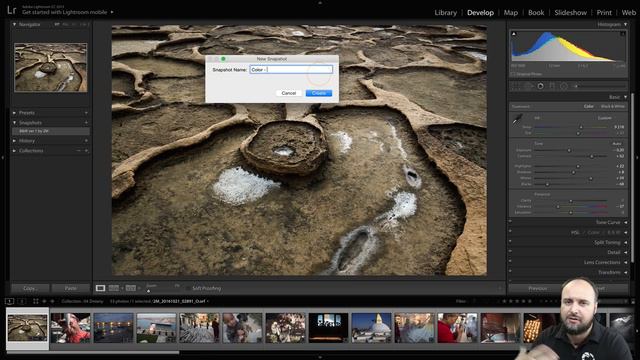The image size is (640, 360).
Task: Expand the Detail panel
Action: (x=625, y=252)
